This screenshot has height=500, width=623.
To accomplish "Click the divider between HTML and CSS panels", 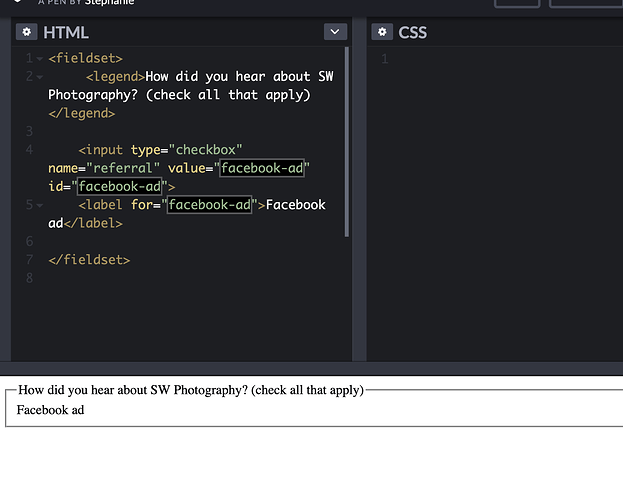I will coord(359,200).
